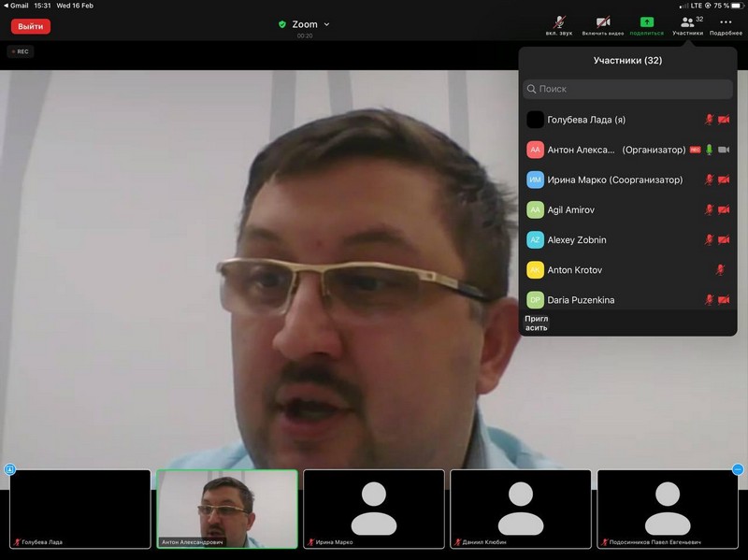Image resolution: width=748 pixels, height=560 pixels.
Task: Collapse thumbnail strip with blue minus button
Action: [x=738, y=469]
